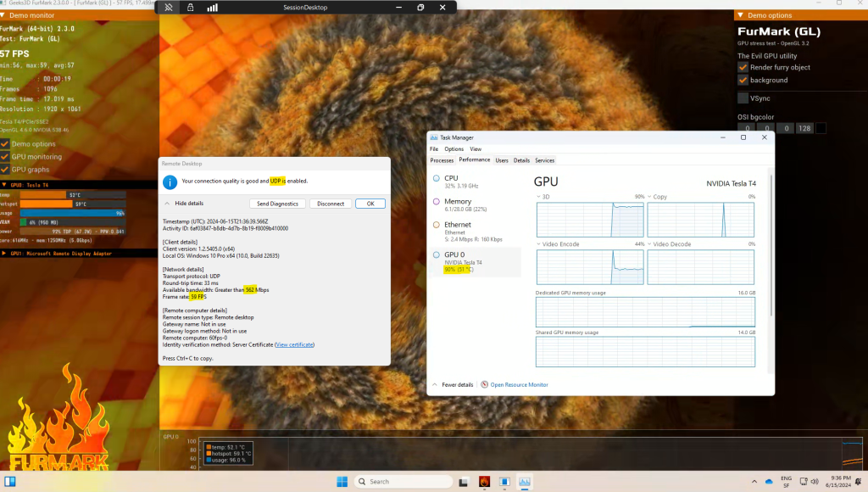Click OK in Remote Desktop dialog

point(370,204)
